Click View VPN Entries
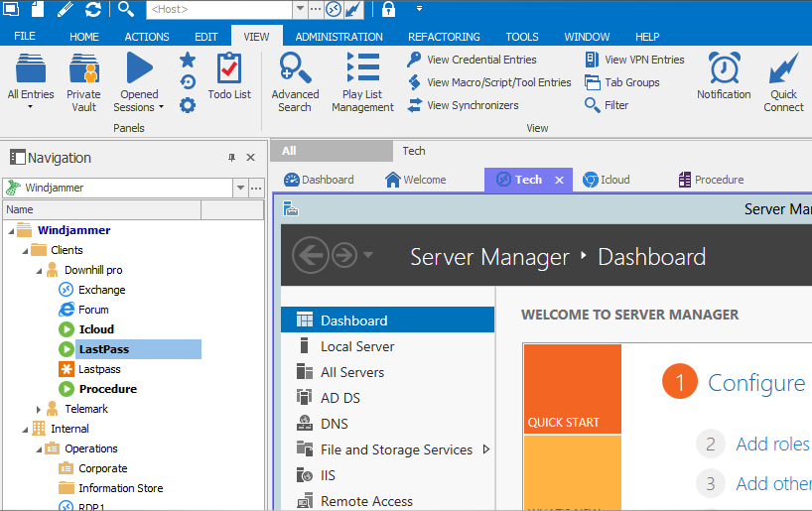Viewport: 812px width, 511px height. tap(634, 60)
